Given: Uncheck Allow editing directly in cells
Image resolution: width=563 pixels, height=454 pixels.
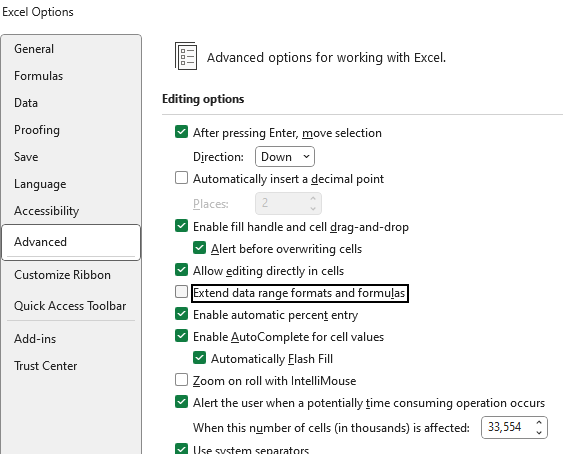Looking at the screenshot, I should pyautogui.click(x=181, y=270).
